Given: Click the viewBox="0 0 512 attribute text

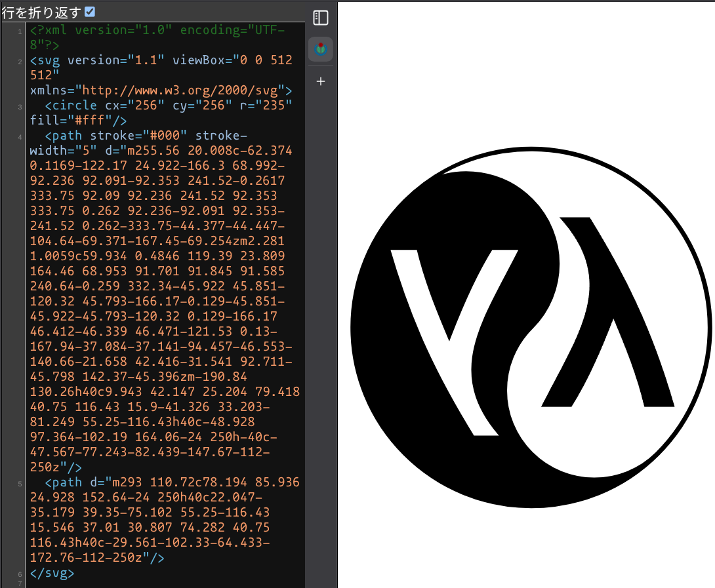Looking at the screenshot, I should point(232,60).
